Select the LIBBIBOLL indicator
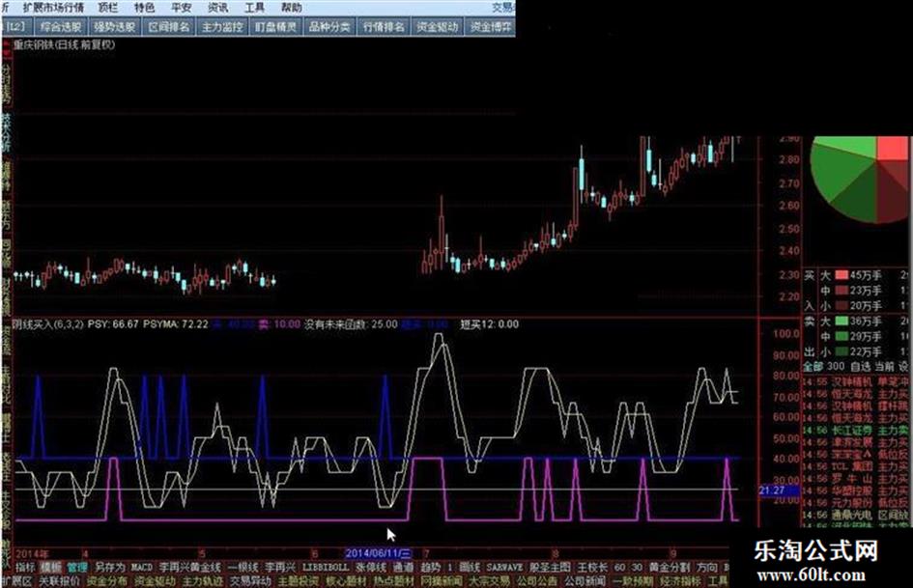Viewport: 913px width, 588px height. pos(325,567)
